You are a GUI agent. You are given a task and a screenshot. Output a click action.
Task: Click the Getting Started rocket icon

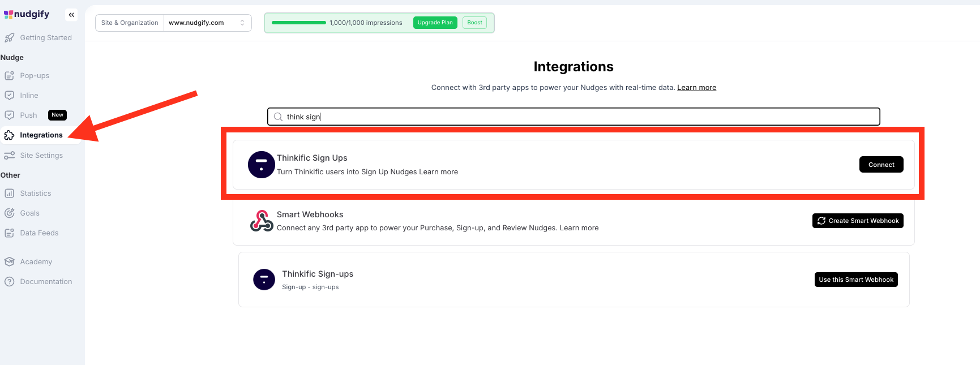coord(10,38)
